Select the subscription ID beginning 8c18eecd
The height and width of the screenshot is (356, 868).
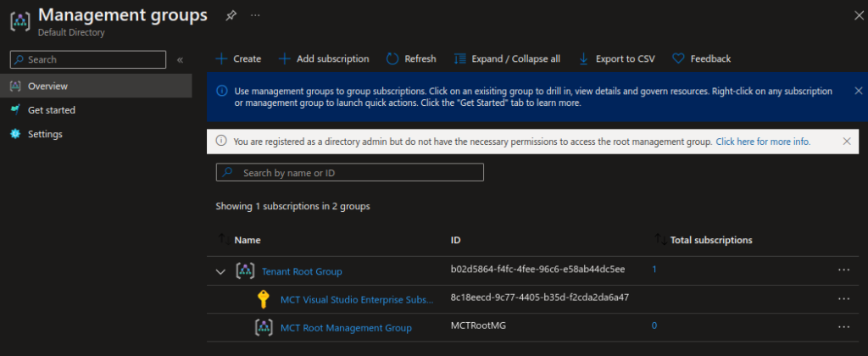[x=540, y=298]
